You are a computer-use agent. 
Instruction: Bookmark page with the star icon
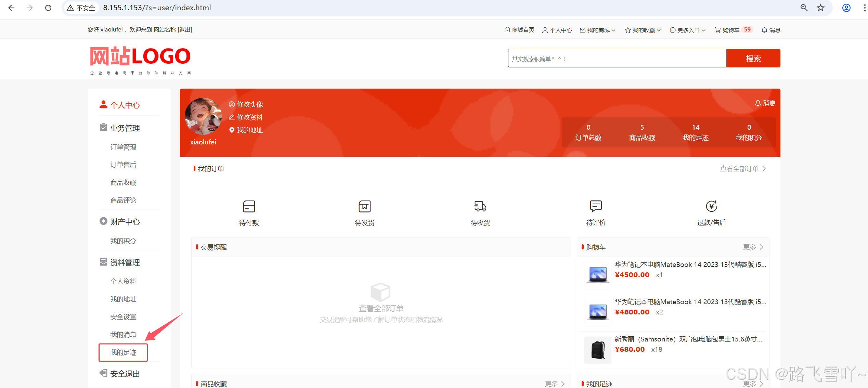click(821, 8)
